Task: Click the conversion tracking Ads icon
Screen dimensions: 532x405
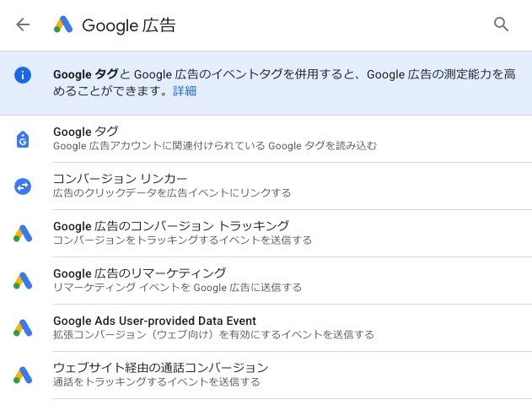Action: (23, 234)
